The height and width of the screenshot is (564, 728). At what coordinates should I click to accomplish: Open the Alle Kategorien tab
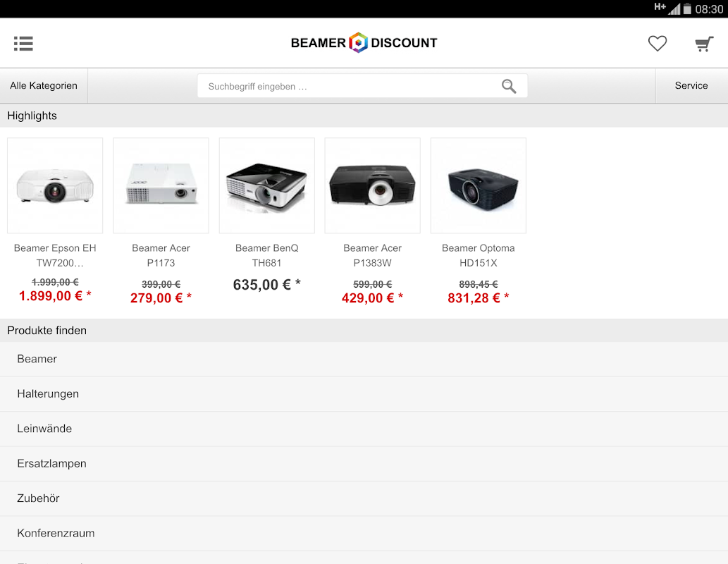click(44, 85)
